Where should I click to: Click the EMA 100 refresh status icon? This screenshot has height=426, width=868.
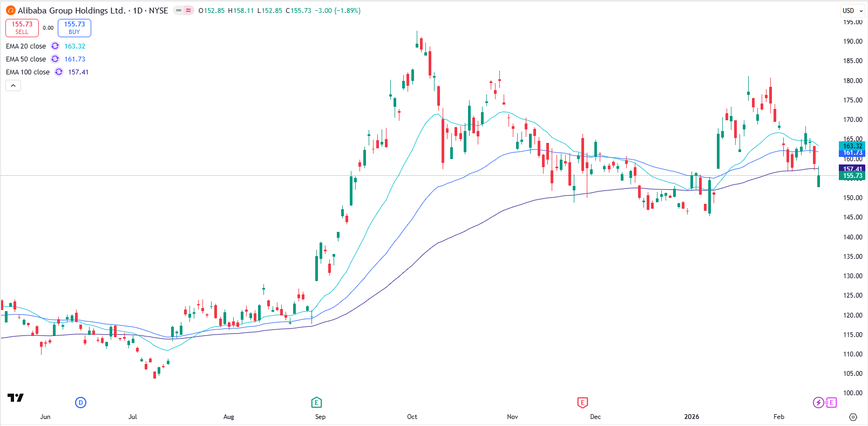click(59, 72)
